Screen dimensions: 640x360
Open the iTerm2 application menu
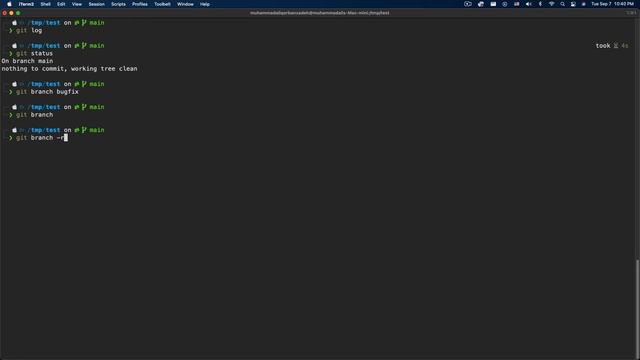click(x=26, y=4)
